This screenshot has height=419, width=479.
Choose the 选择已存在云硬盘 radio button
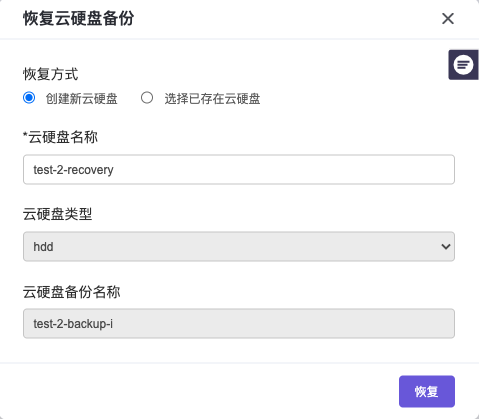147,98
